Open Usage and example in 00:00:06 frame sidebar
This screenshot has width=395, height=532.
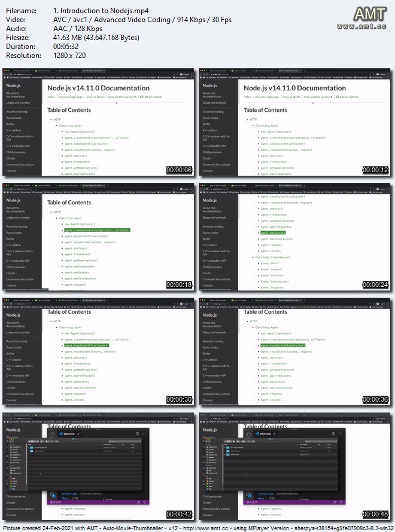[18, 103]
